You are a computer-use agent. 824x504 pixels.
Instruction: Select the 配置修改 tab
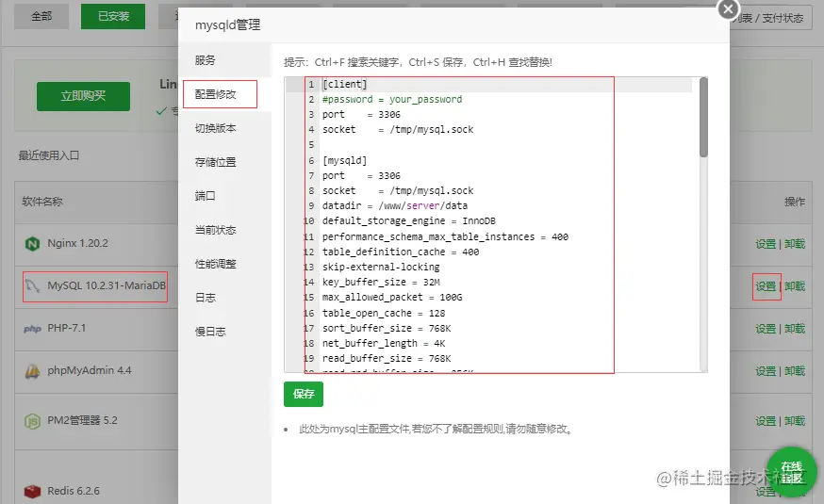pyautogui.click(x=216, y=94)
